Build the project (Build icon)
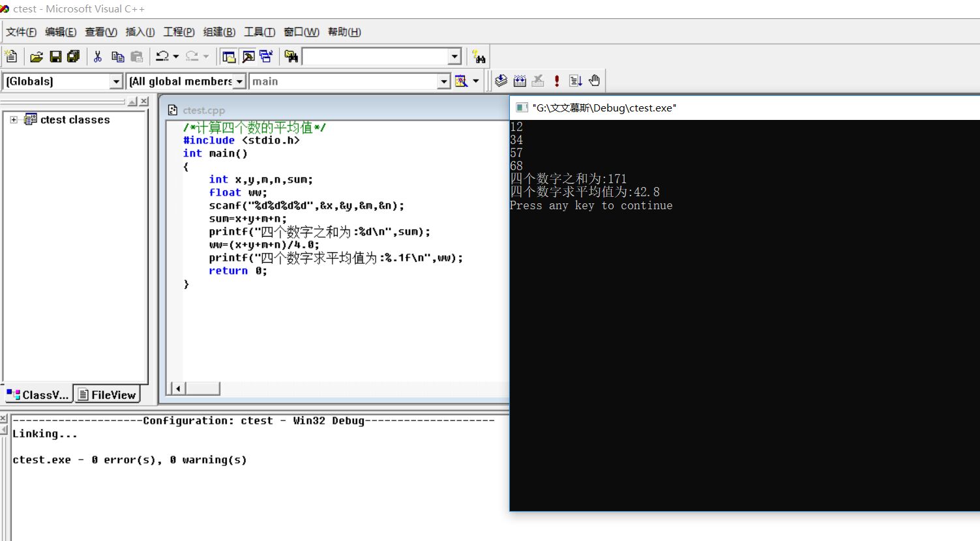Screen dimensions: 980x541 click(520, 81)
